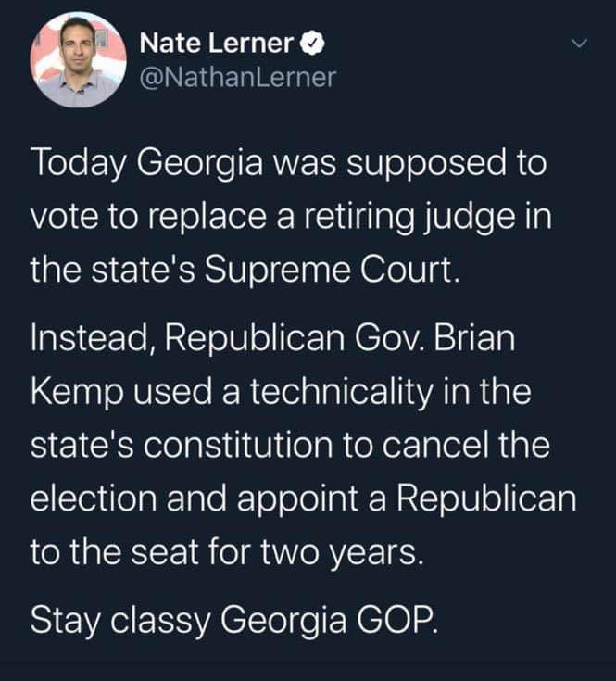
Task: Click the name 'Brian' in the tweet text
Action: tap(474, 338)
